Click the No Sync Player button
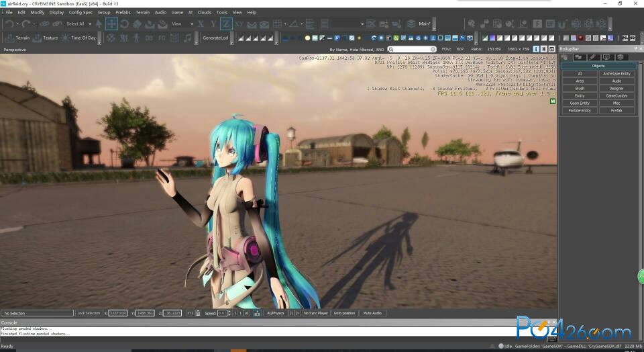Image resolution: width=644 pixels, height=352 pixels. tap(316, 313)
